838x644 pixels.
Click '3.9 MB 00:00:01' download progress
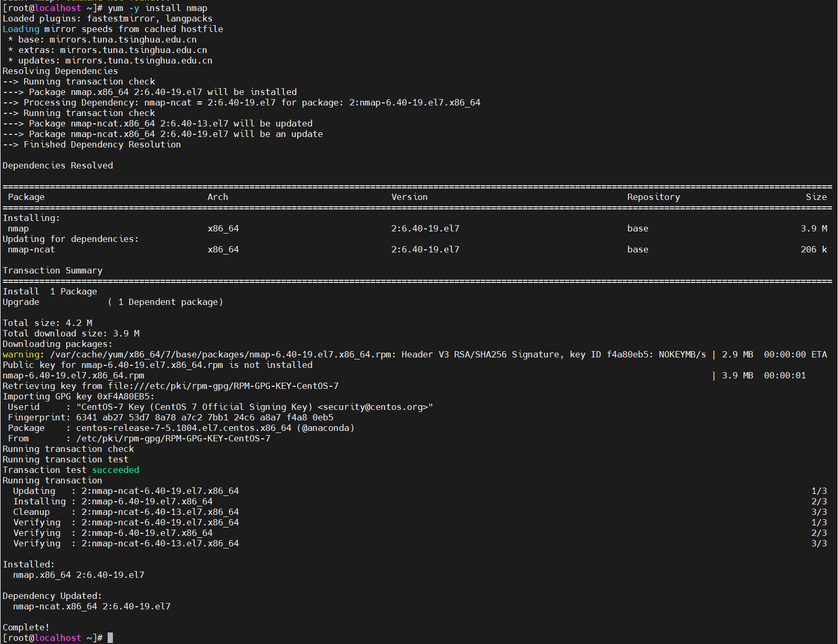(764, 375)
